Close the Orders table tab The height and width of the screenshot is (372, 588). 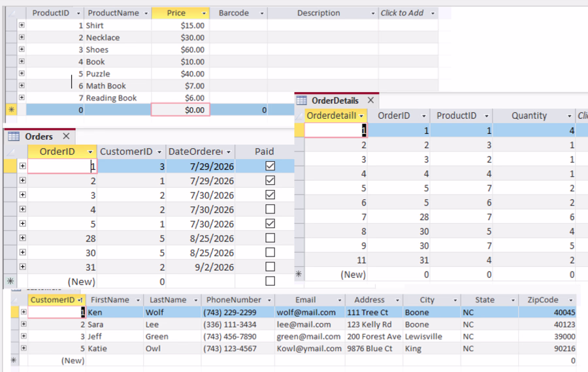pyautogui.click(x=67, y=136)
